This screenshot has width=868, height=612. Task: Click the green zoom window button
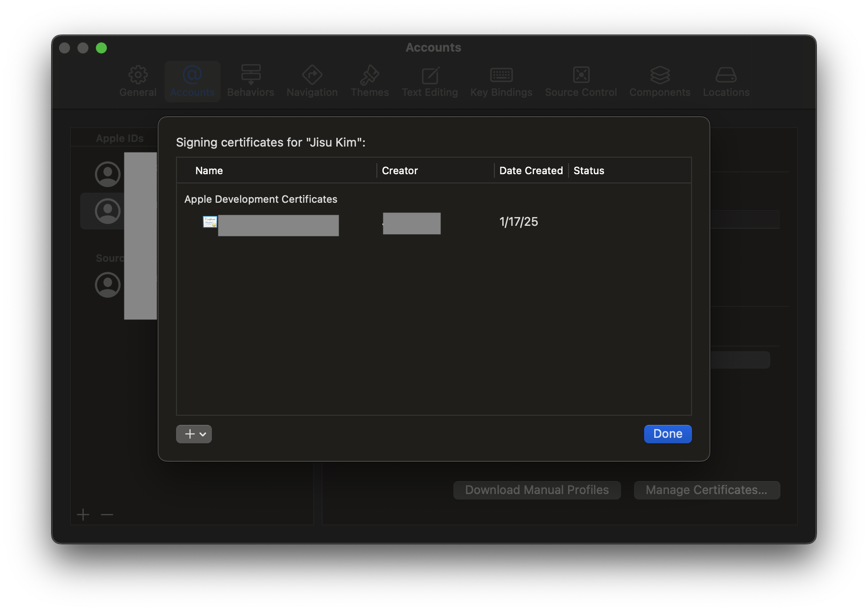tap(101, 48)
